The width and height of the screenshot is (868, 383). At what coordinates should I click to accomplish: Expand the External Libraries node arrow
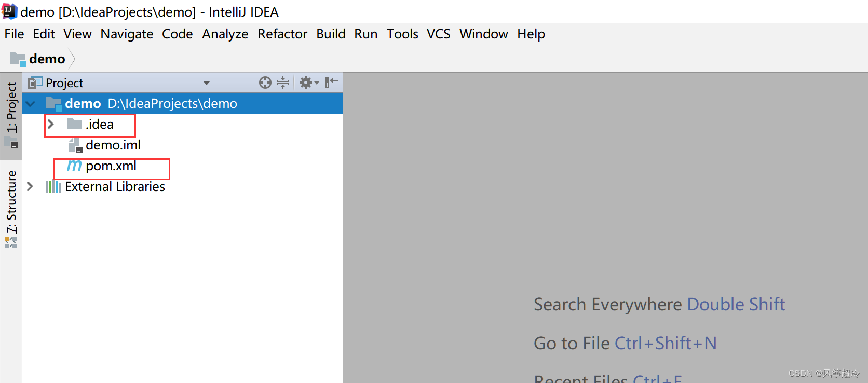(30, 186)
